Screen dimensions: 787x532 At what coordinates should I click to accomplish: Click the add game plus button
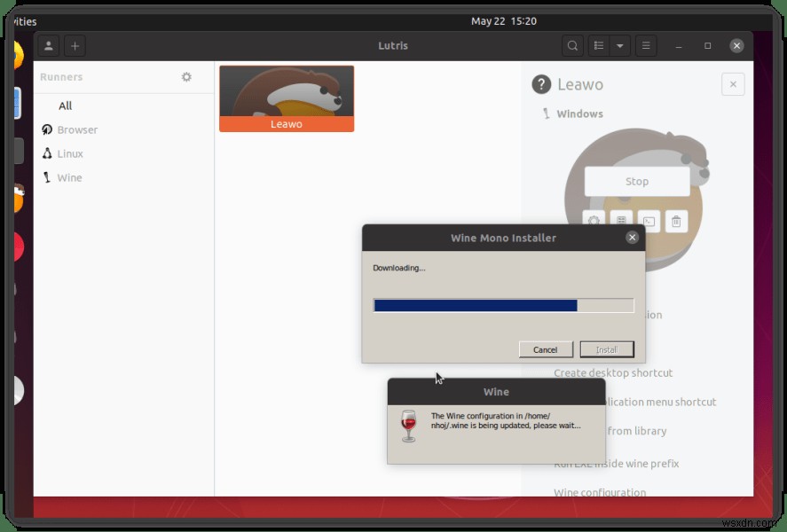[75, 45]
